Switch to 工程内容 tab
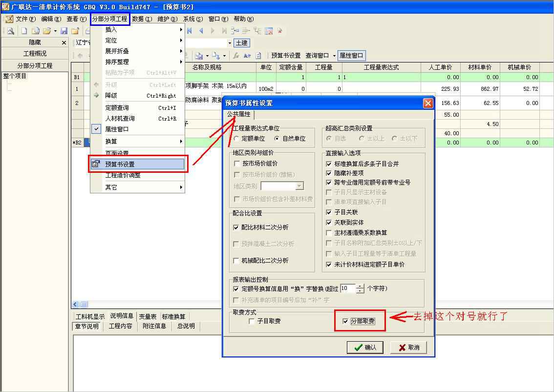 121,326
